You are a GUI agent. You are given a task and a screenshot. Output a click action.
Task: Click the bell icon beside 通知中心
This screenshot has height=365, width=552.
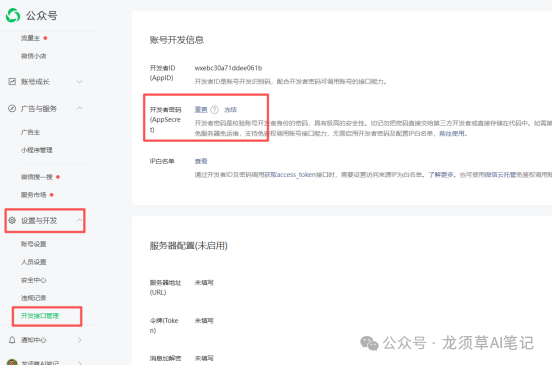[x=12, y=340]
